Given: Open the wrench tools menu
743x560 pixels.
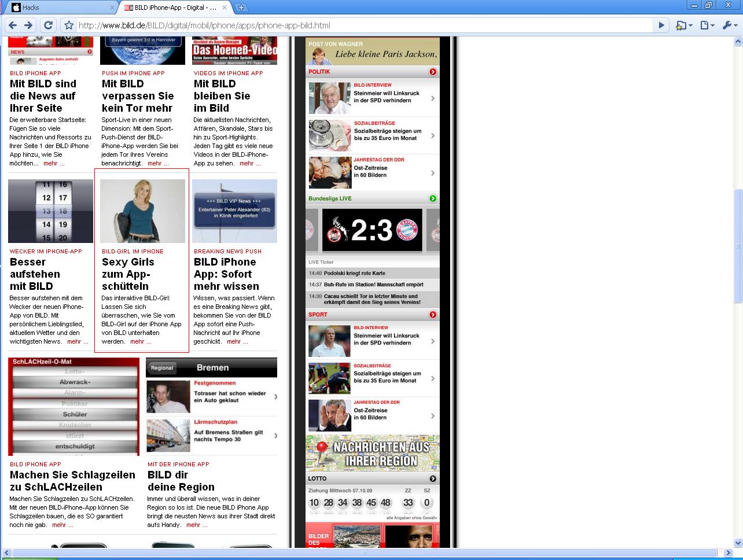Looking at the screenshot, I should (x=730, y=25).
